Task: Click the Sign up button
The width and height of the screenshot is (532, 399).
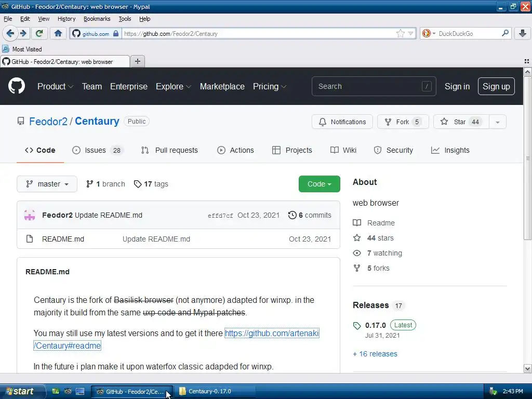Action: [496, 87]
